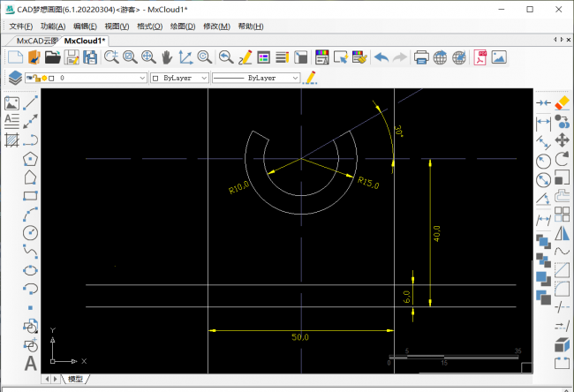Select the MxCloud1* document tab
The height and width of the screenshot is (392, 574).
85,41
